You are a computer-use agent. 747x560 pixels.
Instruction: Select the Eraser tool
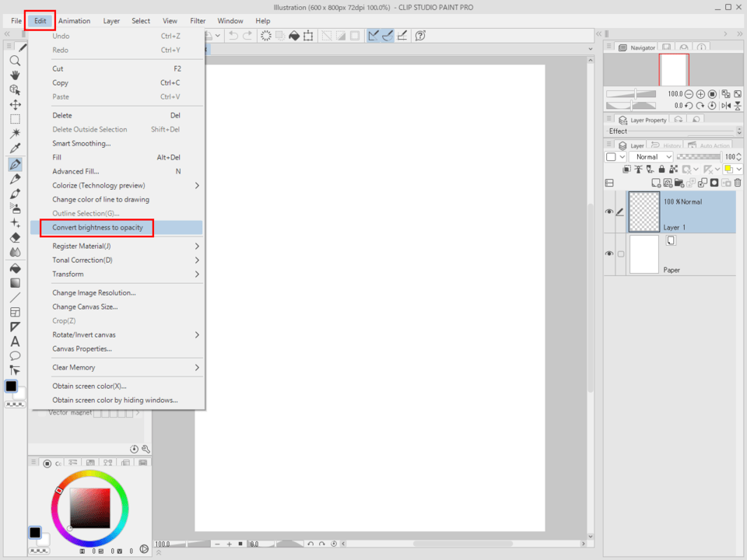tap(15, 237)
